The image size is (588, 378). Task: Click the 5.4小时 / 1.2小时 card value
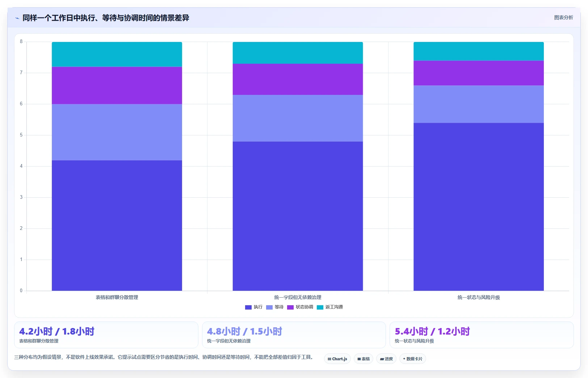(432, 331)
